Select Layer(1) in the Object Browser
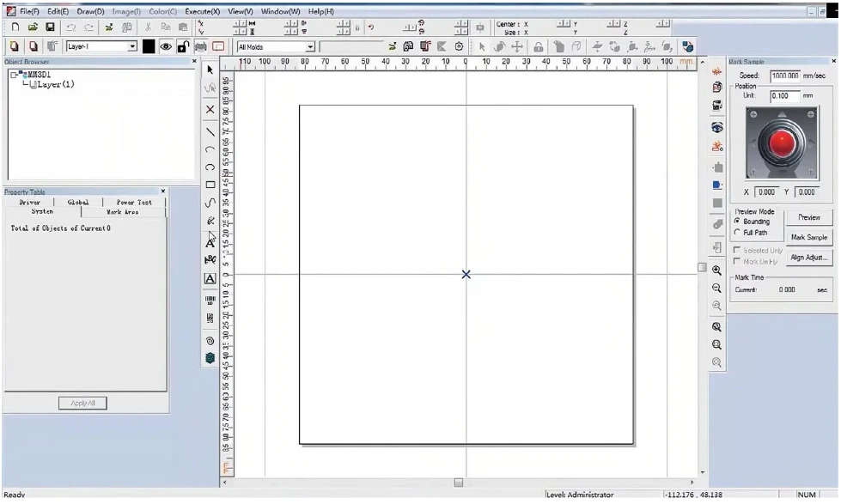The height and width of the screenshot is (504, 841). click(56, 84)
